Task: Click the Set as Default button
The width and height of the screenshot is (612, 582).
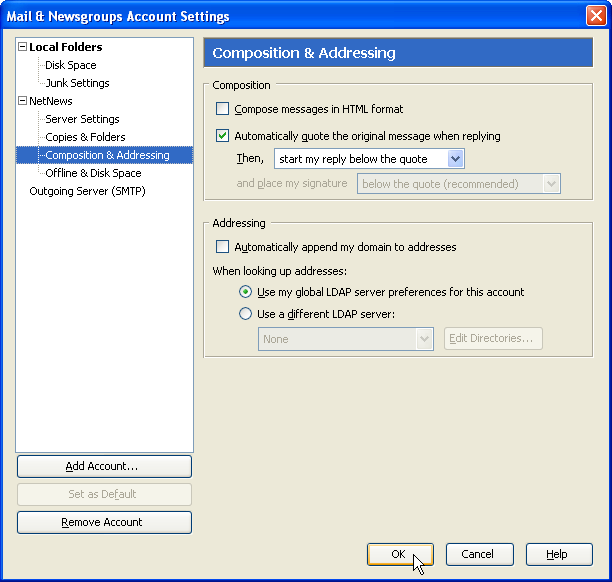Action: [104, 494]
